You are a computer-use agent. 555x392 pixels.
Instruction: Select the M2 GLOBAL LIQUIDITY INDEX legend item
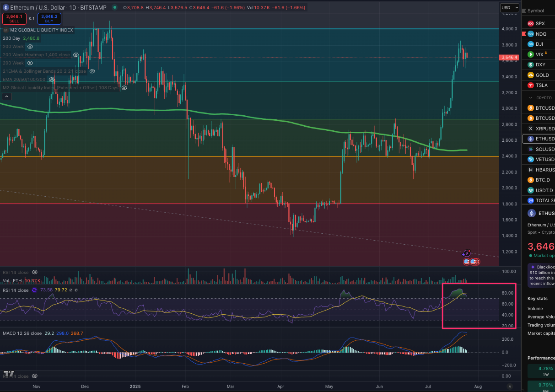tap(41, 30)
